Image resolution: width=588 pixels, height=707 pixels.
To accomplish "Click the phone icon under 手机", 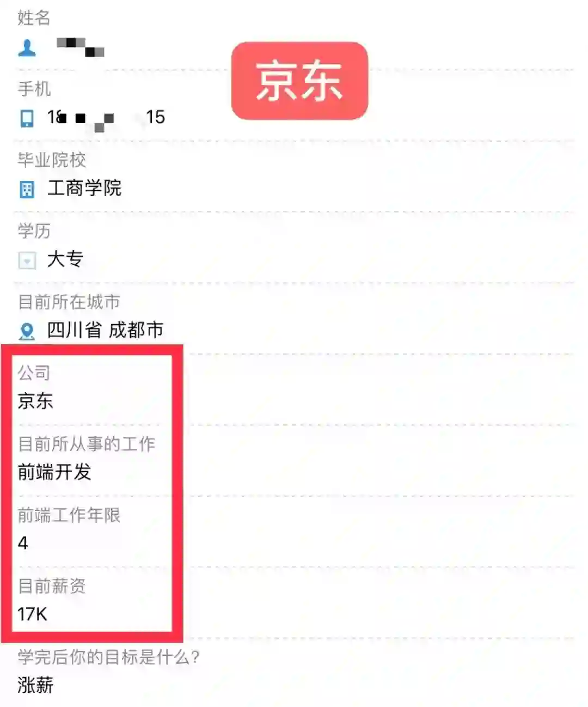I will point(27,118).
